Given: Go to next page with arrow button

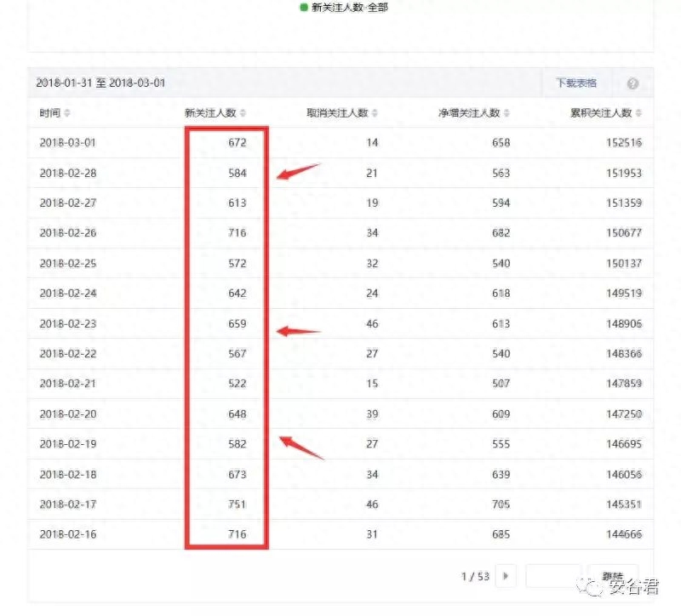Looking at the screenshot, I should [x=506, y=577].
